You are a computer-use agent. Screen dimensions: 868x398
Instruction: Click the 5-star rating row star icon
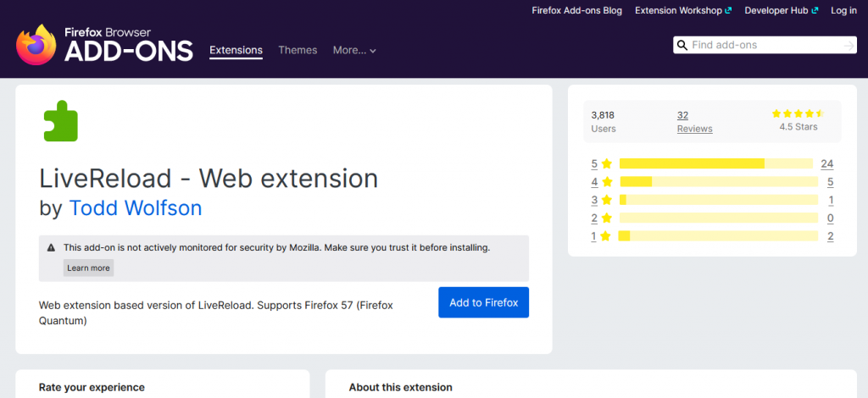pyautogui.click(x=606, y=164)
